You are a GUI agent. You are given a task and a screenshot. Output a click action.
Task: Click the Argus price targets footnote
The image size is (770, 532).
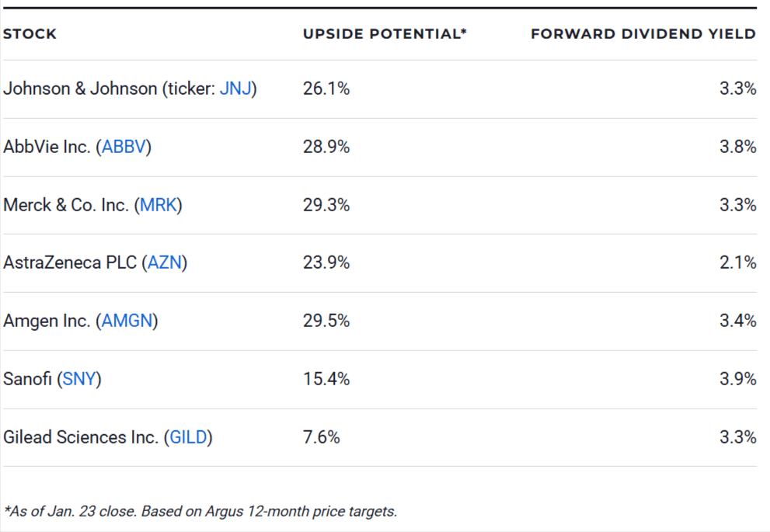(200, 511)
